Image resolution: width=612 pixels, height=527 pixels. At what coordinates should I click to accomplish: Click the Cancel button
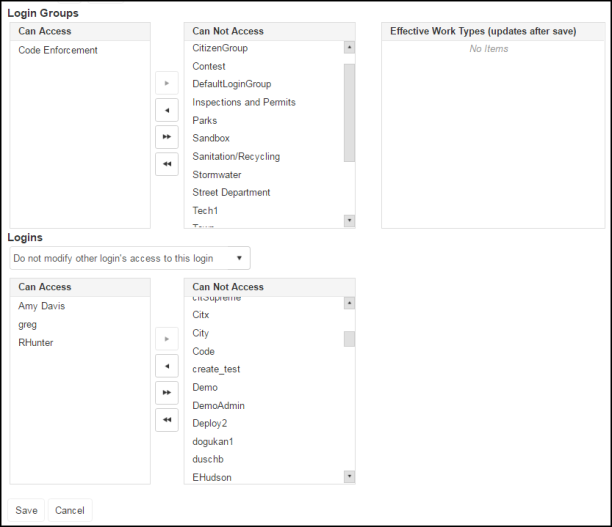click(70, 510)
